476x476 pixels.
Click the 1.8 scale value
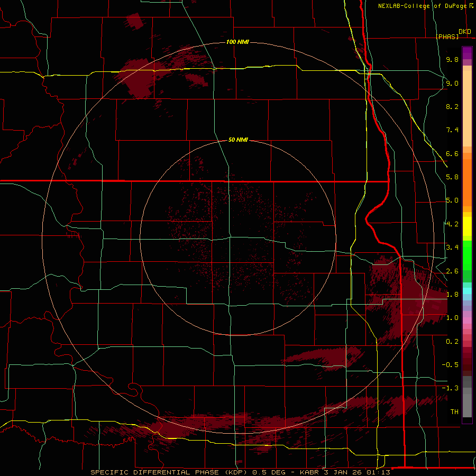[x=452, y=295]
